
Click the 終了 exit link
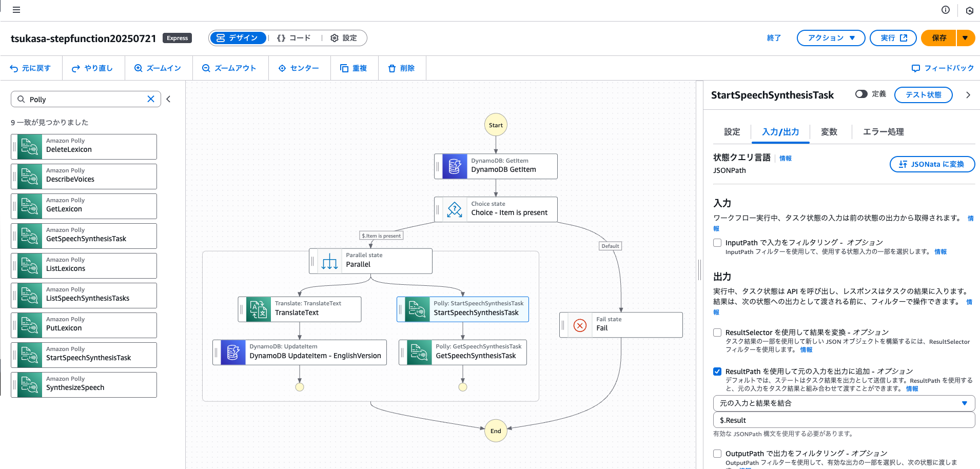(774, 38)
